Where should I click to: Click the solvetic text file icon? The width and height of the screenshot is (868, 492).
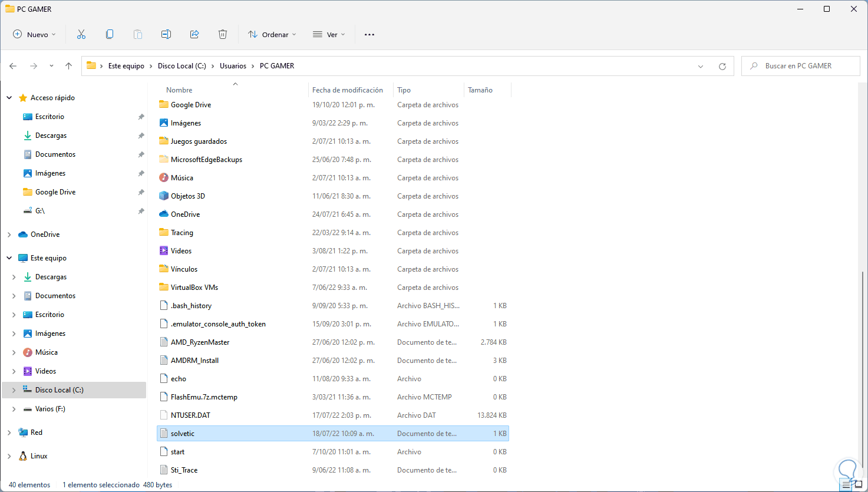point(164,434)
